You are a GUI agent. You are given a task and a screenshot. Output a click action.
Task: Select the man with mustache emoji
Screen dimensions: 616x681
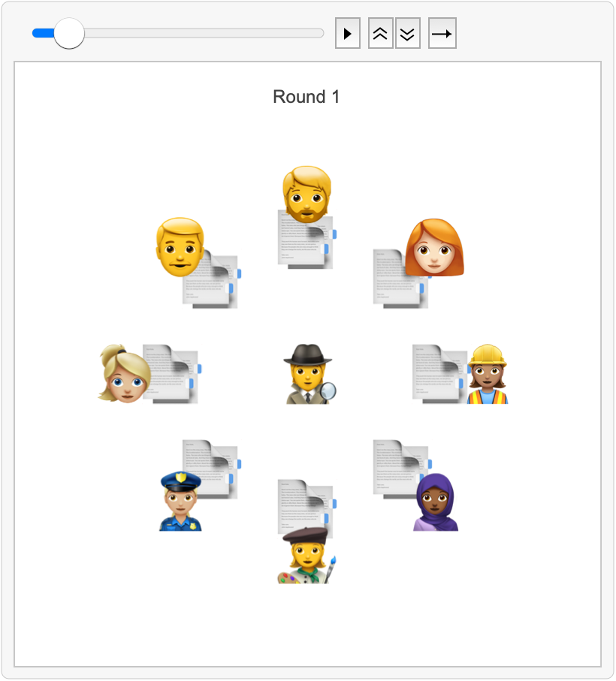pos(180,247)
